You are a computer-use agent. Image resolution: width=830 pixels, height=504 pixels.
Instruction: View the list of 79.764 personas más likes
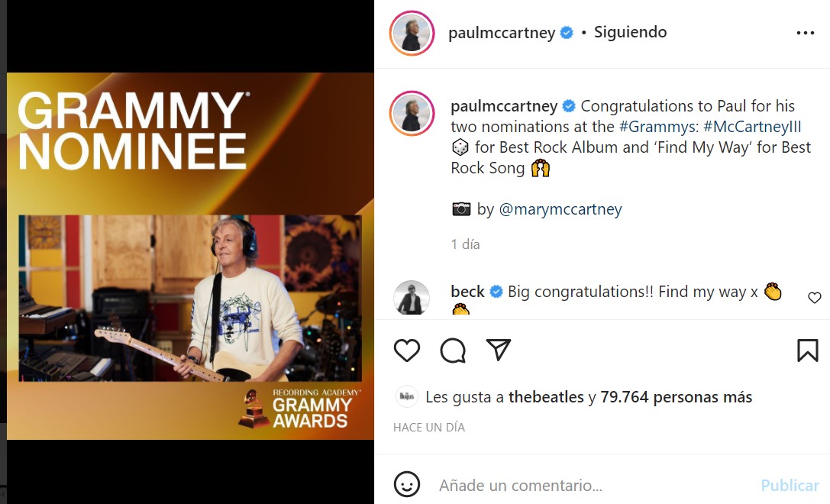coord(676,397)
